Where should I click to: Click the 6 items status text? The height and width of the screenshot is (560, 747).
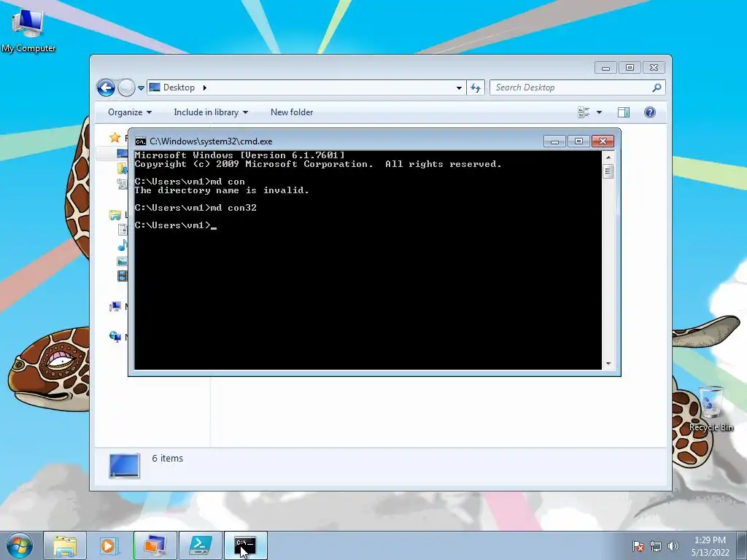167,458
